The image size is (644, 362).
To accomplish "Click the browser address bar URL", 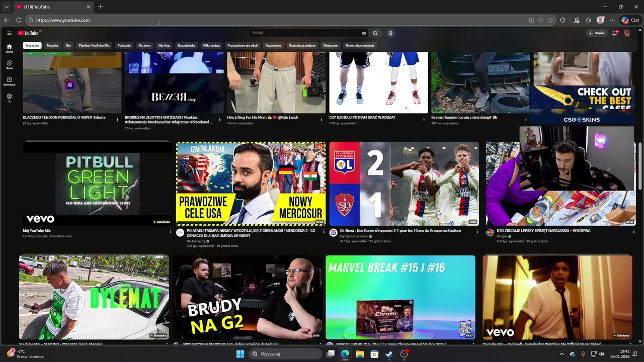I will pos(63,20).
